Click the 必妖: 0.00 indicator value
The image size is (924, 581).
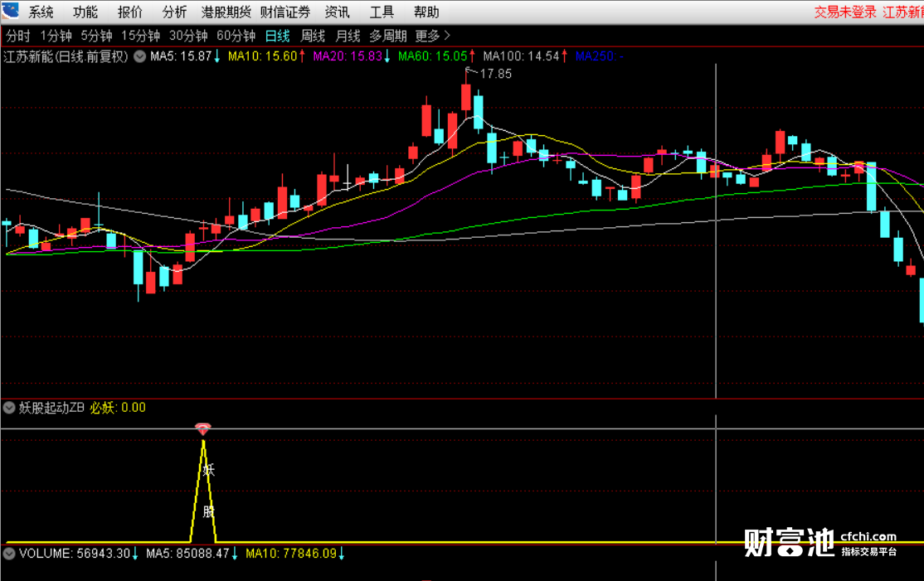tap(118, 407)
